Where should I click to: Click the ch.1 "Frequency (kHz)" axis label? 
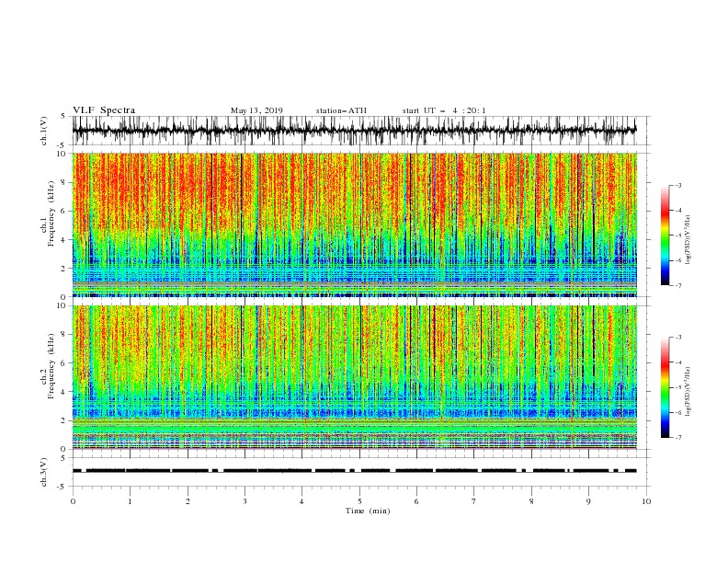(51, 213)
